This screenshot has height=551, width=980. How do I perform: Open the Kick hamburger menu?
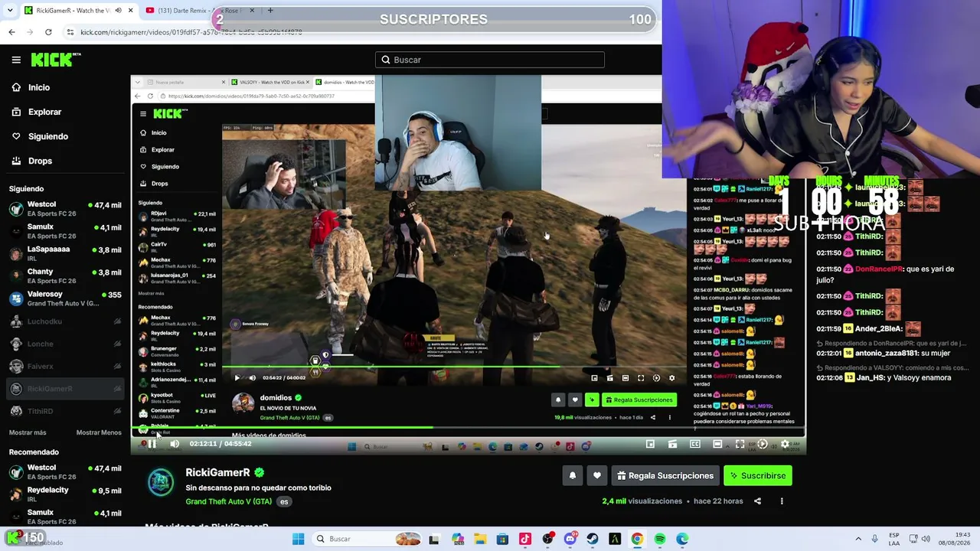[16, 60]
